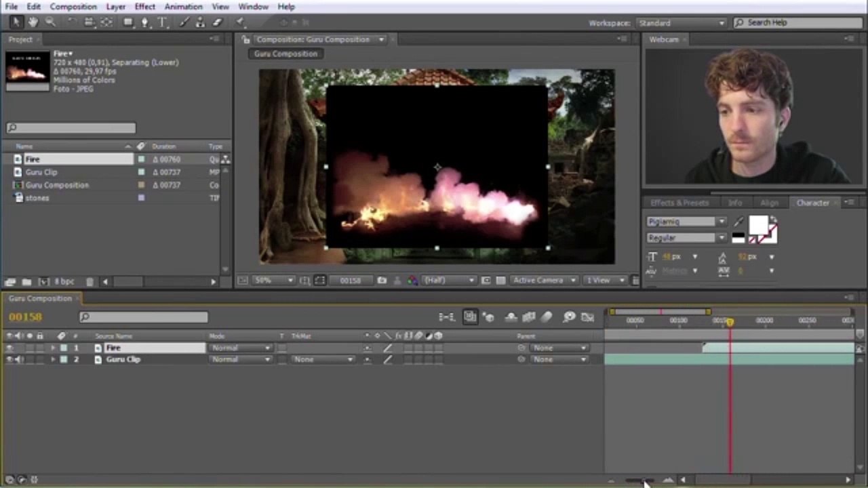
Task: Click the eyedropper icon in Character panel
Action: pos(738,222)
